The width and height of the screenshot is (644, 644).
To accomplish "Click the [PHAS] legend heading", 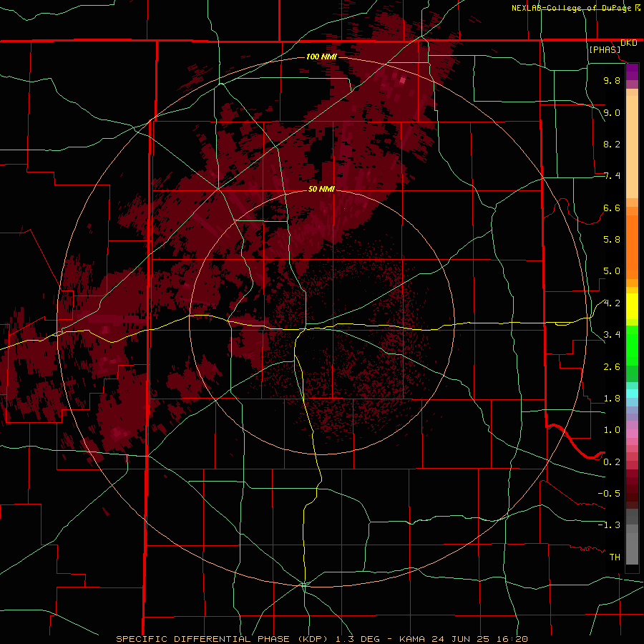I will point(605,49).
